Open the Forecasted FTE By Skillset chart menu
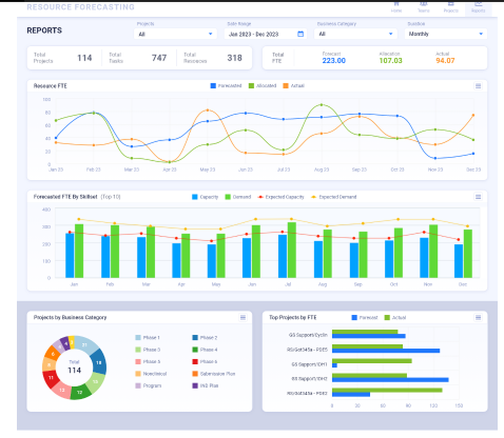The height and width of the screenshot is (438, 504). 478,197
